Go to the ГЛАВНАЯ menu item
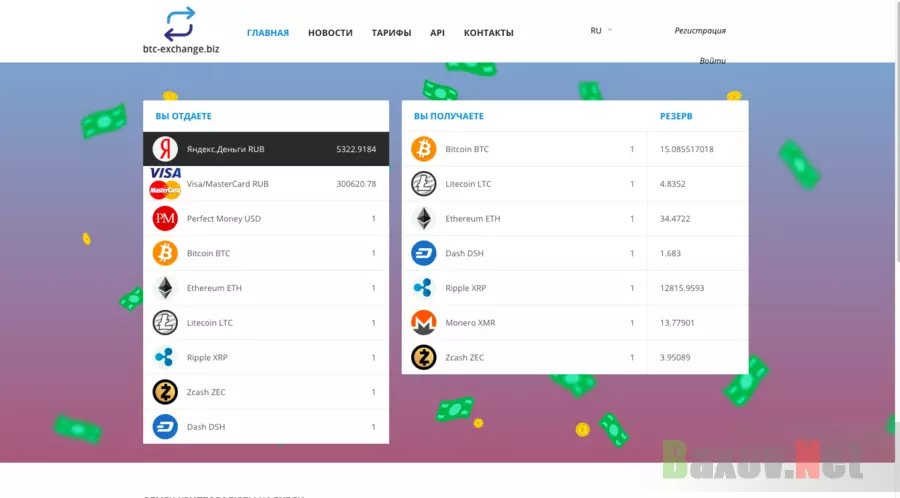The image size is (900, 498). (x=268, y=33)
